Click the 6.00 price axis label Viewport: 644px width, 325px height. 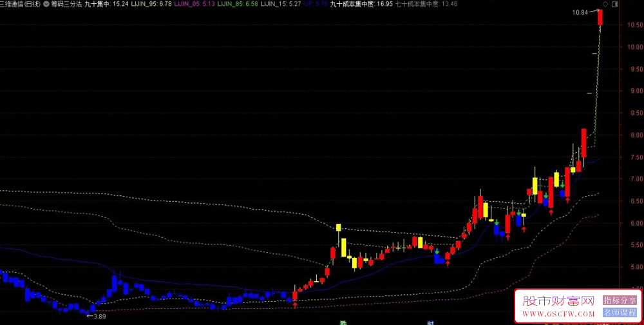pyautogui.click(x=636, y=223)
